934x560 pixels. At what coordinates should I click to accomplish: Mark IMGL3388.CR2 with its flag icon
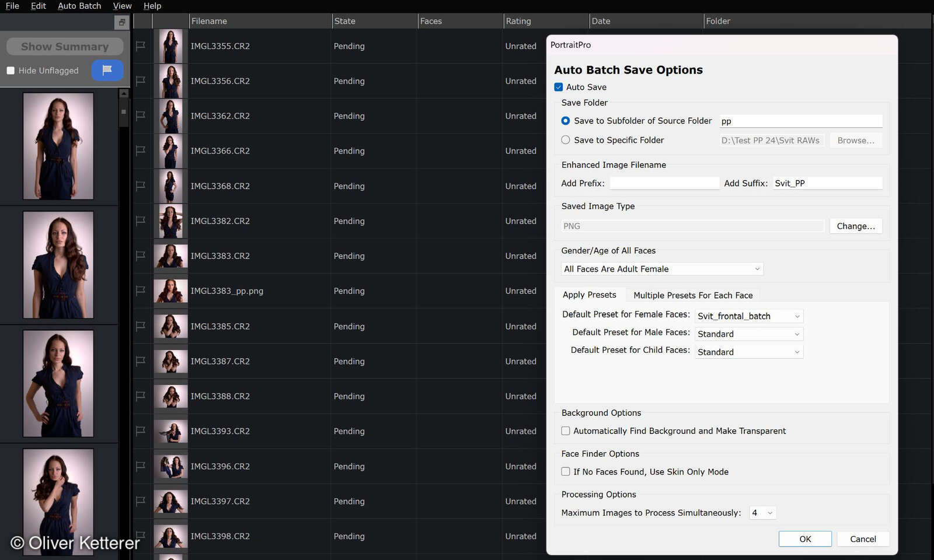click(141, 396)
